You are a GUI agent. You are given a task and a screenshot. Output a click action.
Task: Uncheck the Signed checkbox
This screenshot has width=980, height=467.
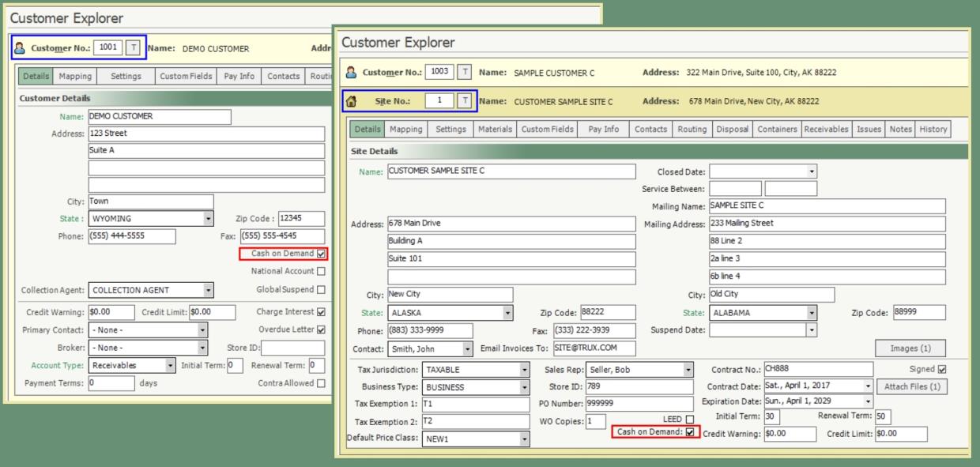[941, 369]
